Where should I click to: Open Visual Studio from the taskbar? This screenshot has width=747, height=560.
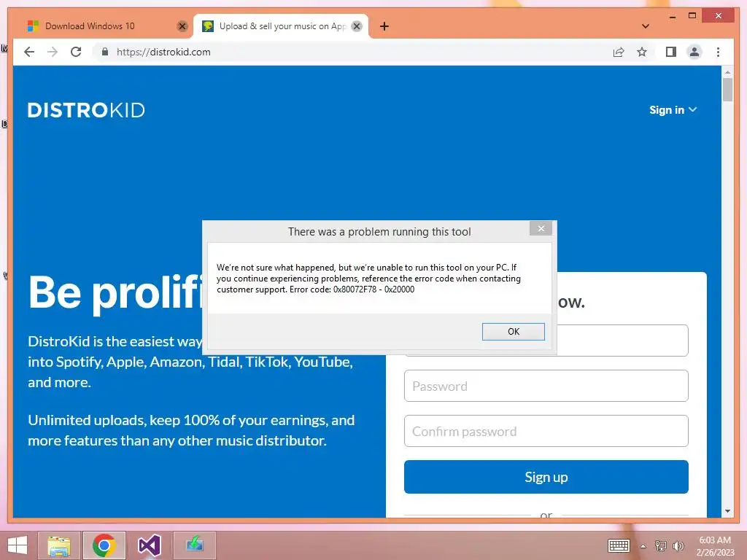(149, 545)
